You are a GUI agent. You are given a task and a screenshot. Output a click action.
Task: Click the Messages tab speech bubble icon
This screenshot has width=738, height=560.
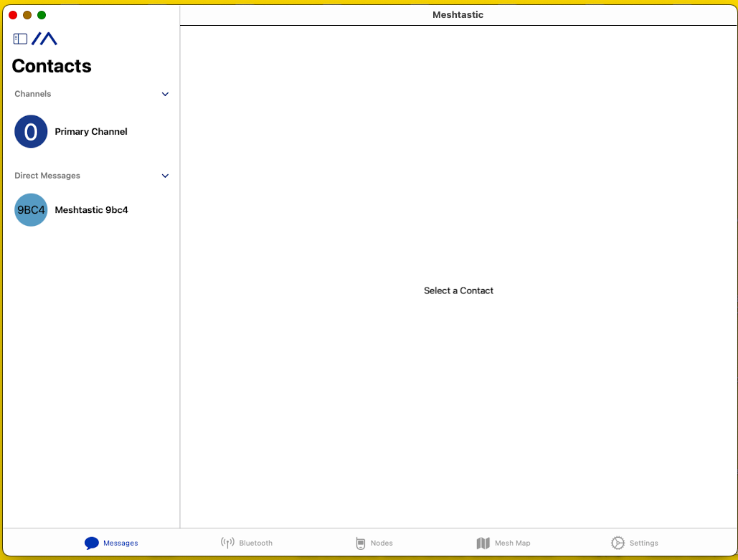[x=92, y=543]
